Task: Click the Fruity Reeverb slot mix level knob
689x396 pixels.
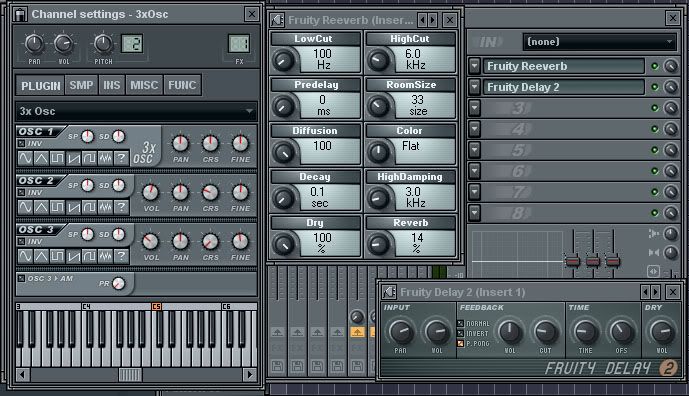Action: pos(671,66)
